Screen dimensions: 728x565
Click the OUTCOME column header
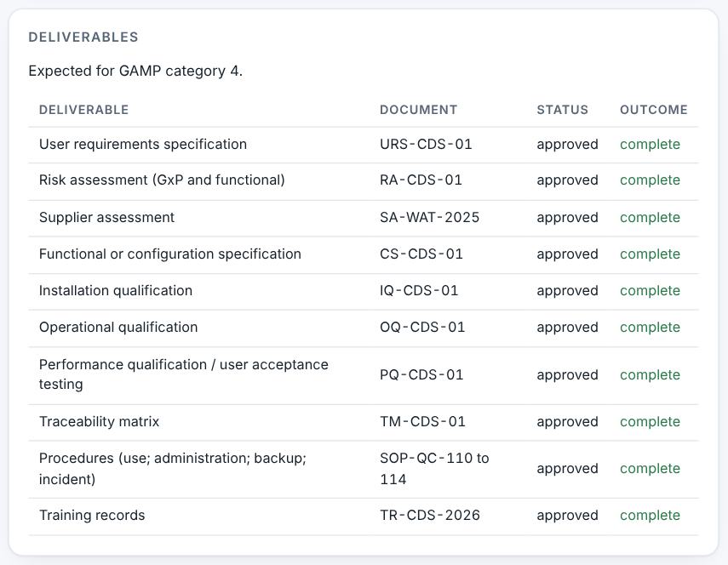tap(654, 110)
